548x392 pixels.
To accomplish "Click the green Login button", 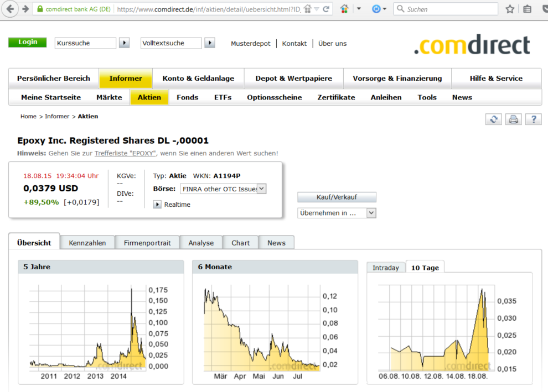I will [x=28, y=42].
